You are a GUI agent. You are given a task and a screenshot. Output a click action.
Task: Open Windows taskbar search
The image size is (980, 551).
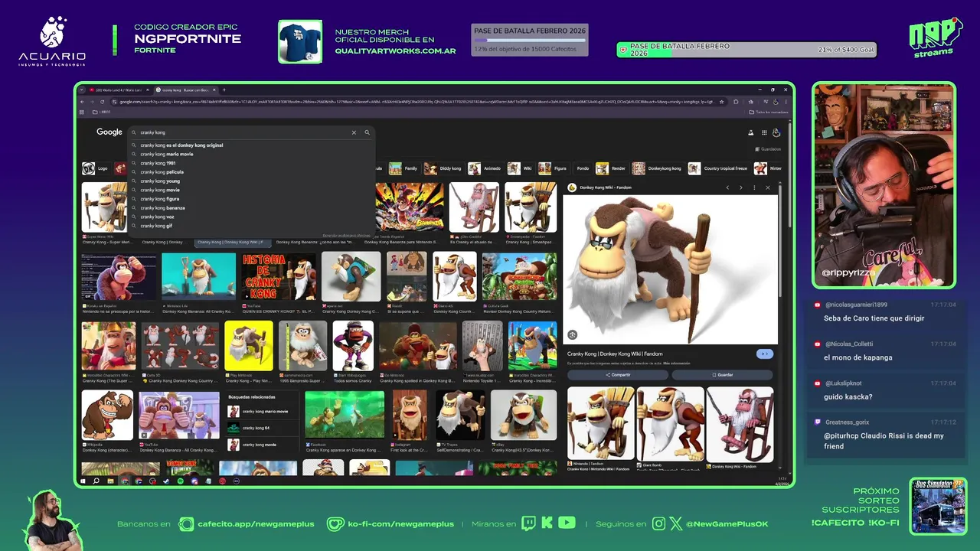[96, 481]
